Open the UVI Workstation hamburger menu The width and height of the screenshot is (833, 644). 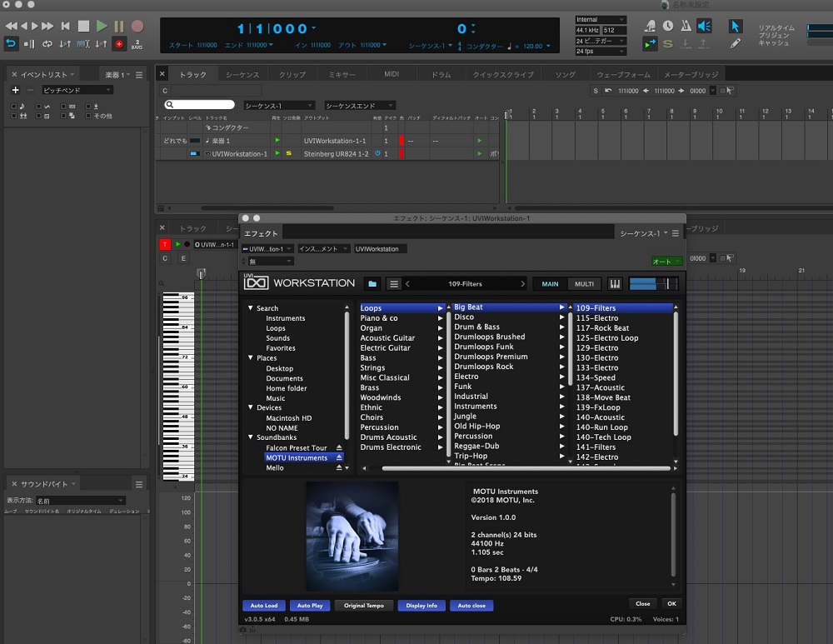tap(394, 284)
